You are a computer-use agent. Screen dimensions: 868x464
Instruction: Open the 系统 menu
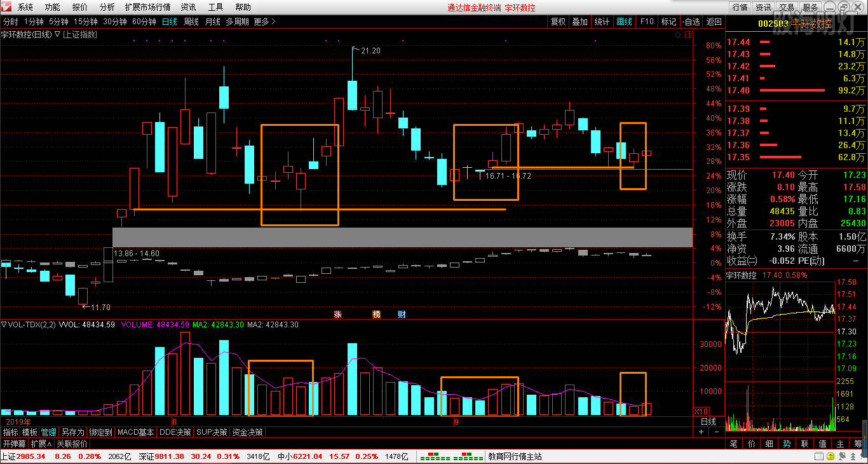(x=25, y=8)
